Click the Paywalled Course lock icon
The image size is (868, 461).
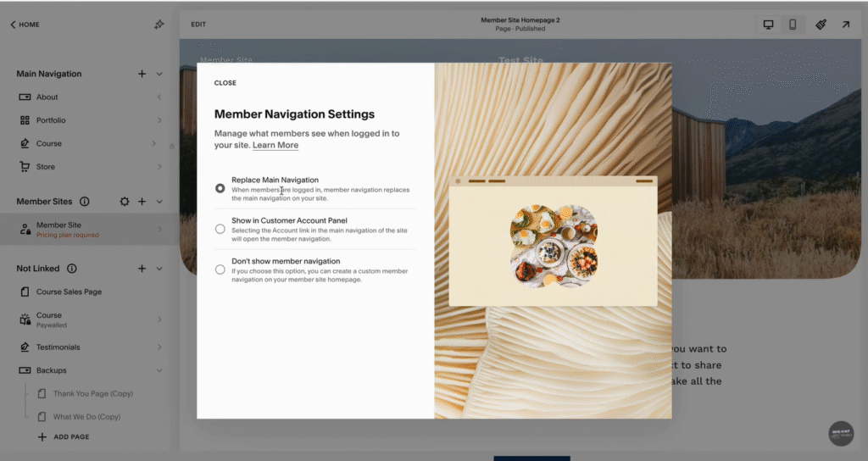click(25, 319)
